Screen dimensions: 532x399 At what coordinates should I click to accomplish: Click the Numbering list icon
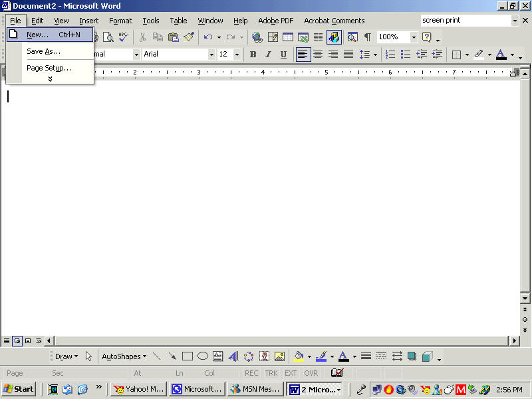[x=390, y=55]
